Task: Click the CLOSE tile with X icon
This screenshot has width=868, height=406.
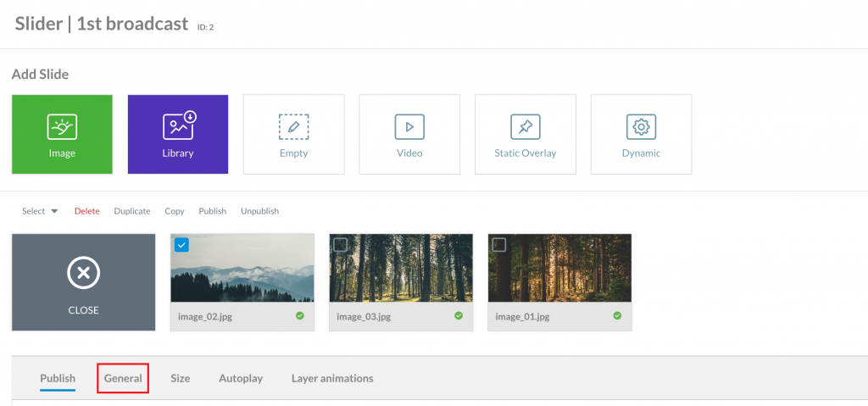Action: [x=84, y=282]
